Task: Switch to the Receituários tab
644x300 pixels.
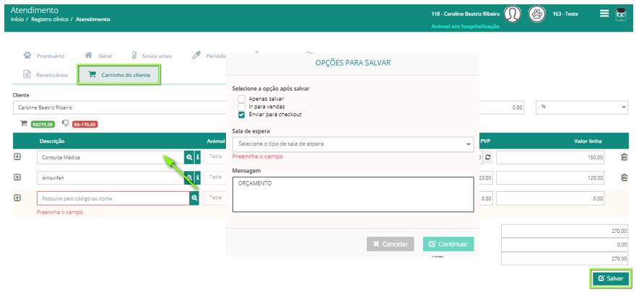Action: 45,75
